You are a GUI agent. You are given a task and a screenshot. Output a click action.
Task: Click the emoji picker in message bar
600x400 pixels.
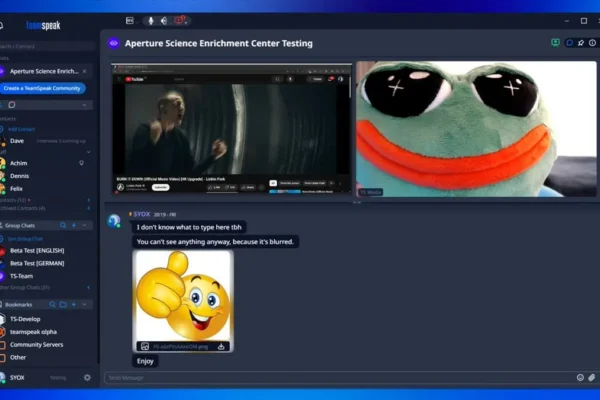[x=580, y=377]
